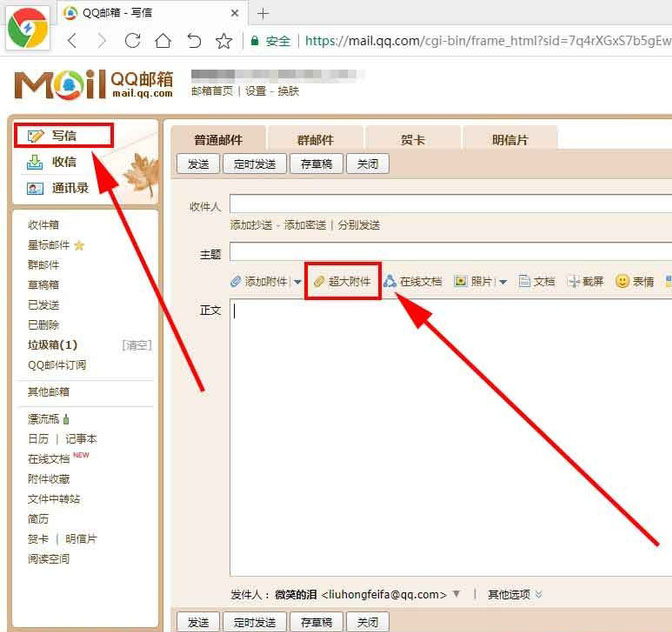Switch to 普通邮件 tab
This screenshot has height=632, width=672.
[218, 139]
